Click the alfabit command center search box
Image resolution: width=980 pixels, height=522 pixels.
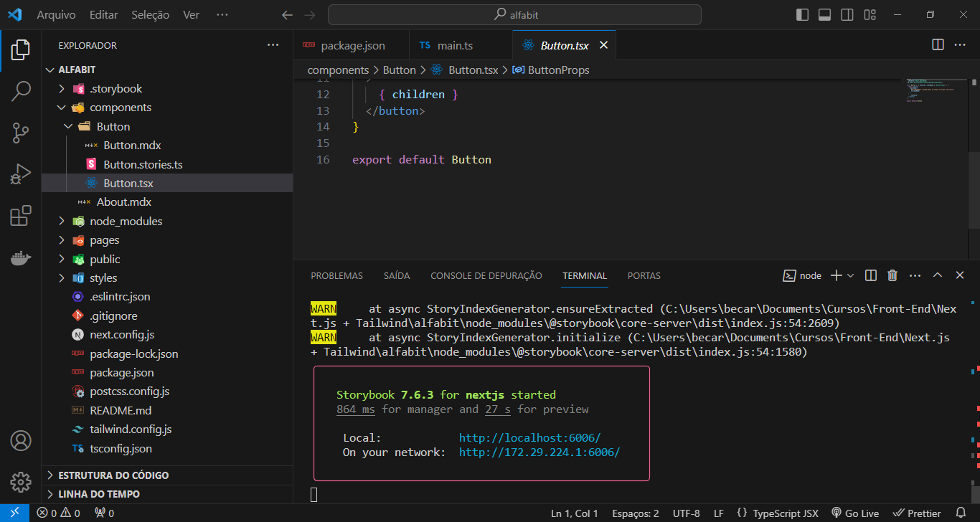515,14
